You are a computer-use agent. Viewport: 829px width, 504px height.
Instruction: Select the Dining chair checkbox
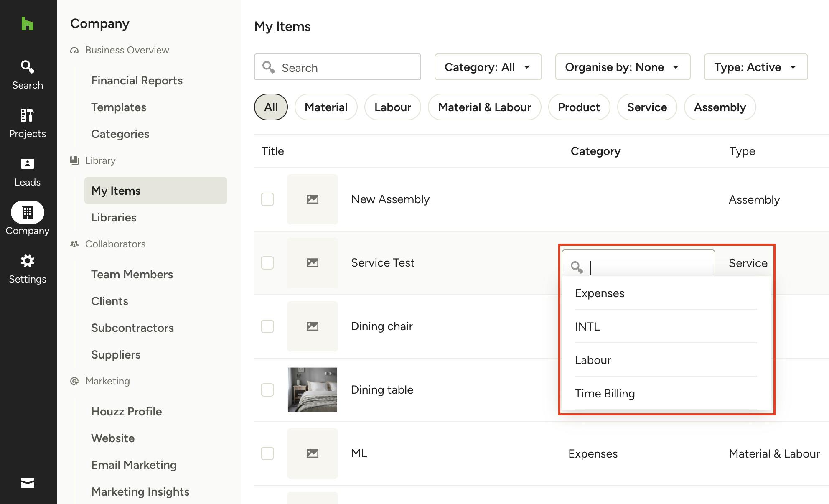click(267, 326)
